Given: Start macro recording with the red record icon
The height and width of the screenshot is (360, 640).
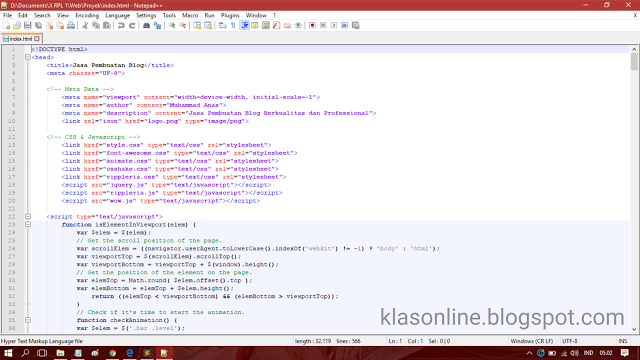Looking at the screenshot, I should (312, 25).
